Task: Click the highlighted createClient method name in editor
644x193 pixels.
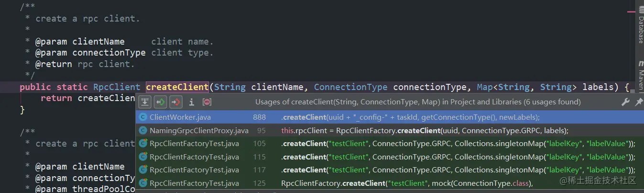Action: pyautogui.click(x=177, y=87)
